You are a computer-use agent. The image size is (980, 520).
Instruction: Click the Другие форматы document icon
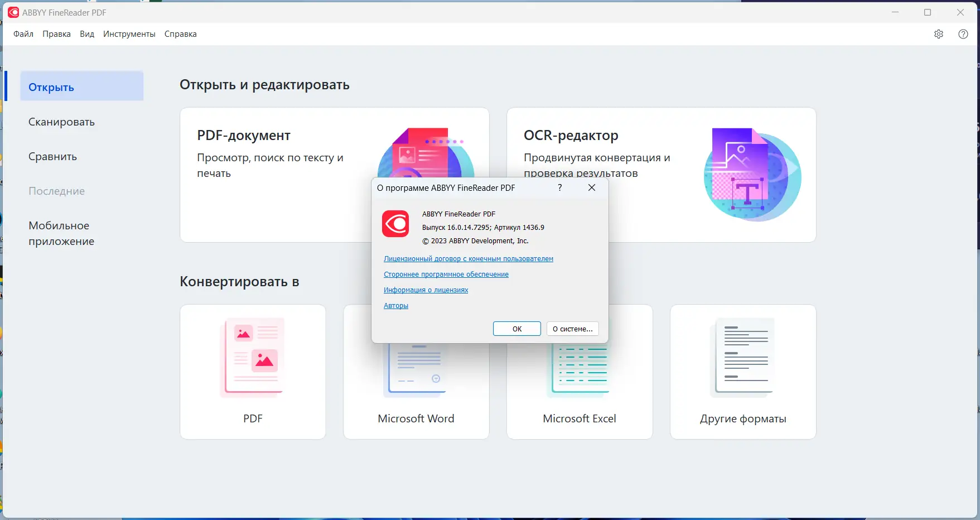742,357
